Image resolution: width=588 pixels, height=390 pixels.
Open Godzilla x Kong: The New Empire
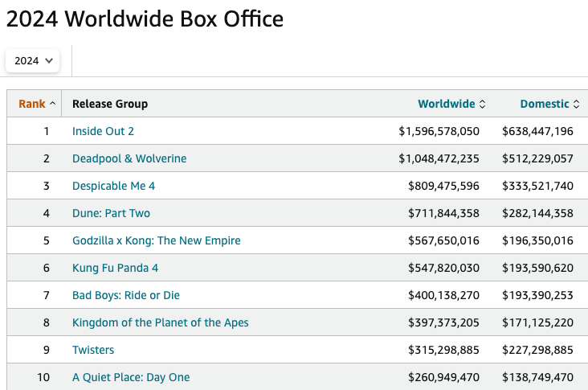pos(156,240)
